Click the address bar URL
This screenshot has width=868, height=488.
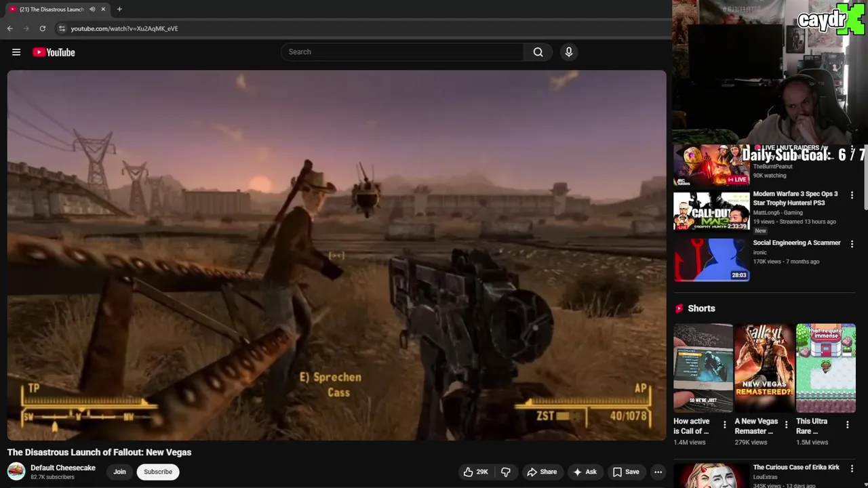click(x=124, y=28)
